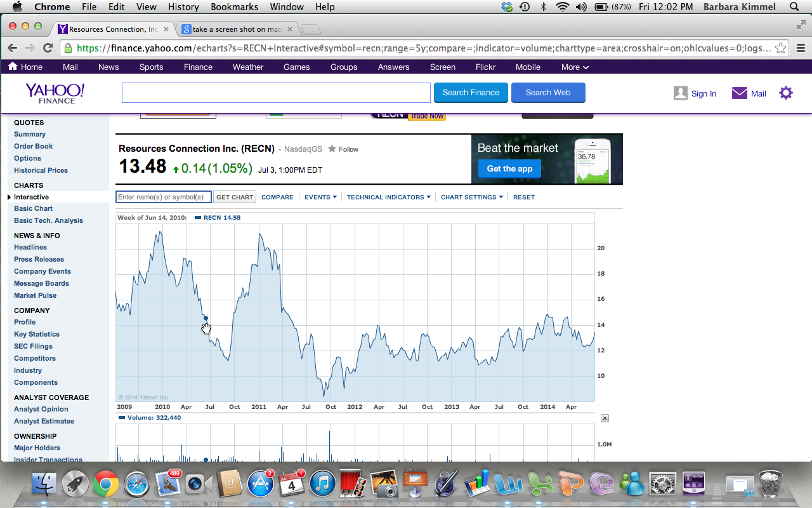This screenshot has width=812, height=508.
Task: Click Finance in Yahoo navigation bar
Action: 198,67
